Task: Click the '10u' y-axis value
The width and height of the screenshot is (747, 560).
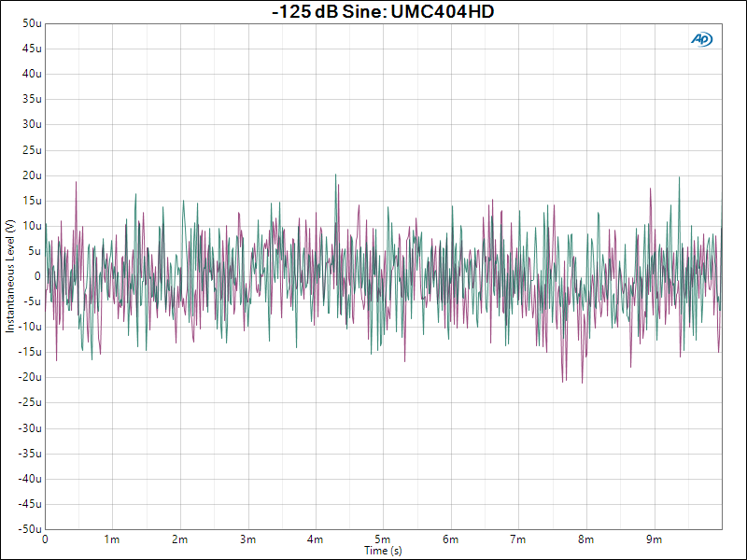Action: tap(32, 226)
